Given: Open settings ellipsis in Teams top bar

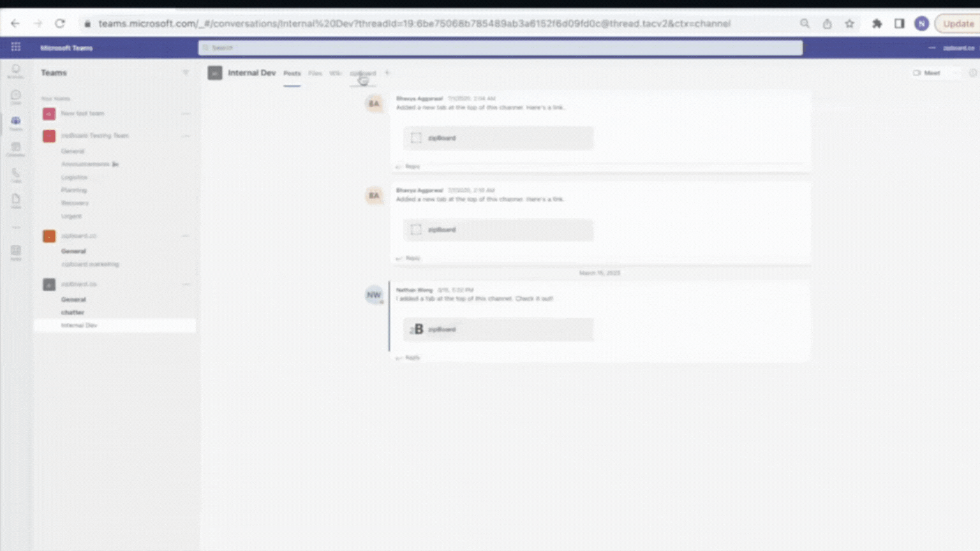Looking at the screenshot, I should pyautogui.click(x=932, y=48).
